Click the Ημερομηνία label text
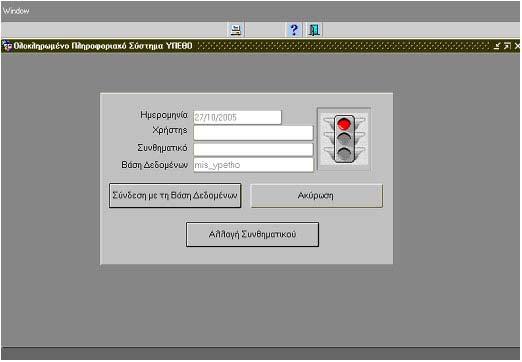The width and height of the screenshot is (522, 362). [164, 115]
